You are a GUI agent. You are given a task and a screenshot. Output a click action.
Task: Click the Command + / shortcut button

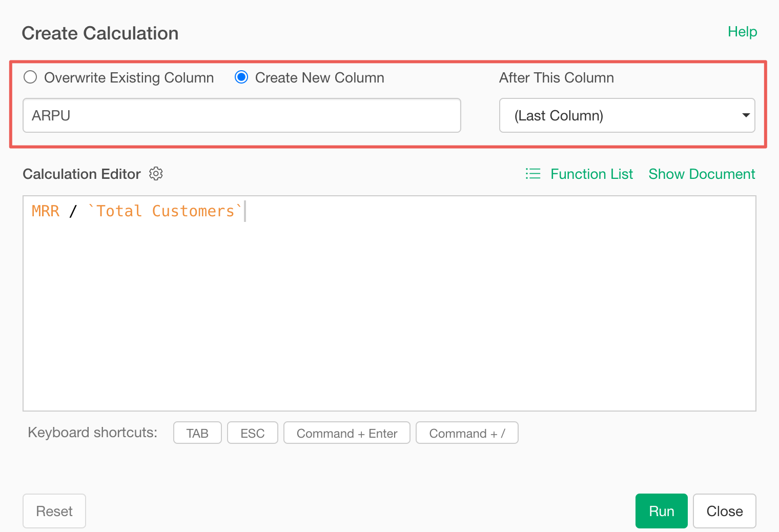467,433
